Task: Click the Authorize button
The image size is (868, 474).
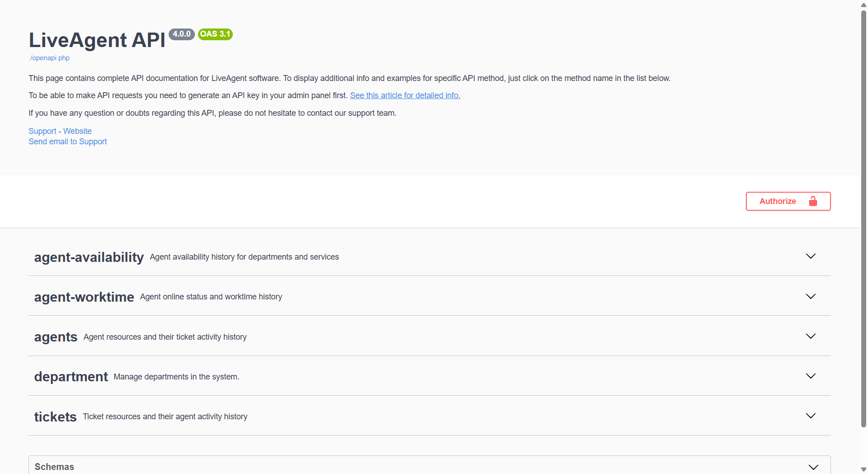Action: (x=788, y=201)
